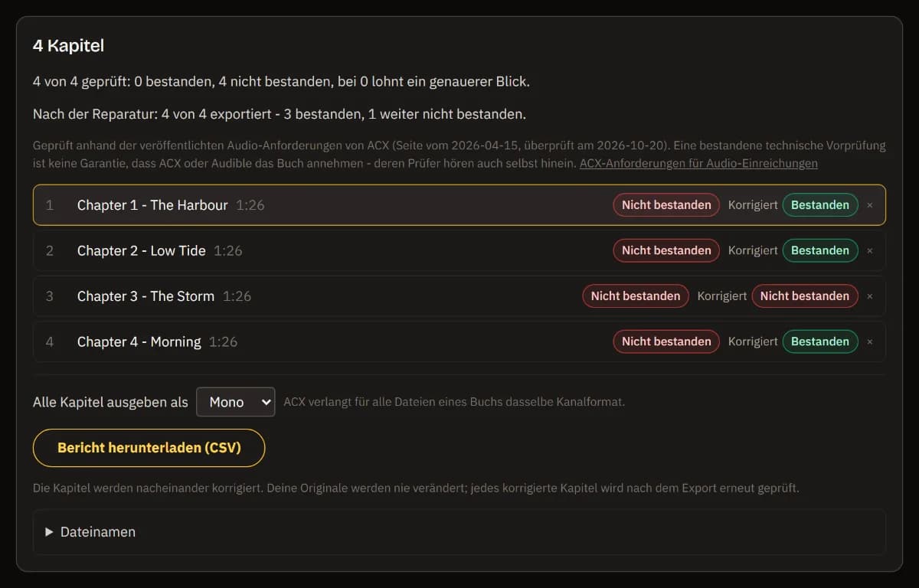Image resolution: width=919 pixels, height=588 pixels.
Task: Click the 1:26 duration of Chapter 2
Action: point(228,250)
